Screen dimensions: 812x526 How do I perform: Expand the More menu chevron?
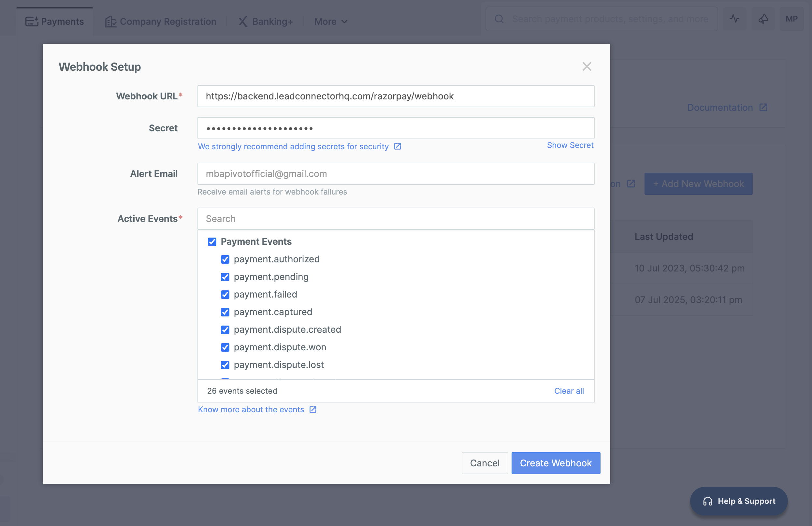(x=345, y=22)
